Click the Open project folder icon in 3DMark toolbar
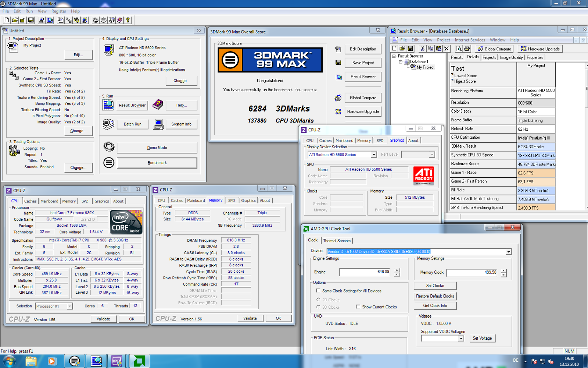588x368 pixels. pos(15,20)
